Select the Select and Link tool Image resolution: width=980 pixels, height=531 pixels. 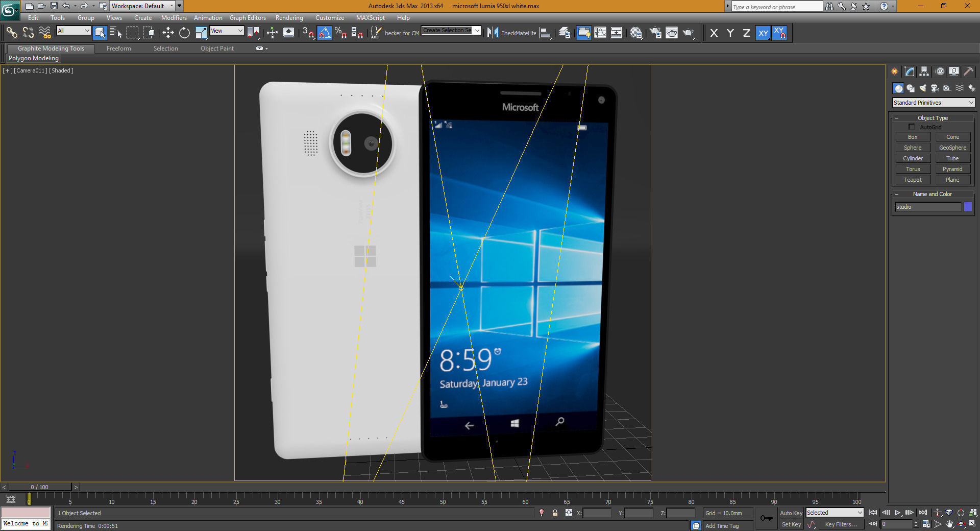point(12,33)
